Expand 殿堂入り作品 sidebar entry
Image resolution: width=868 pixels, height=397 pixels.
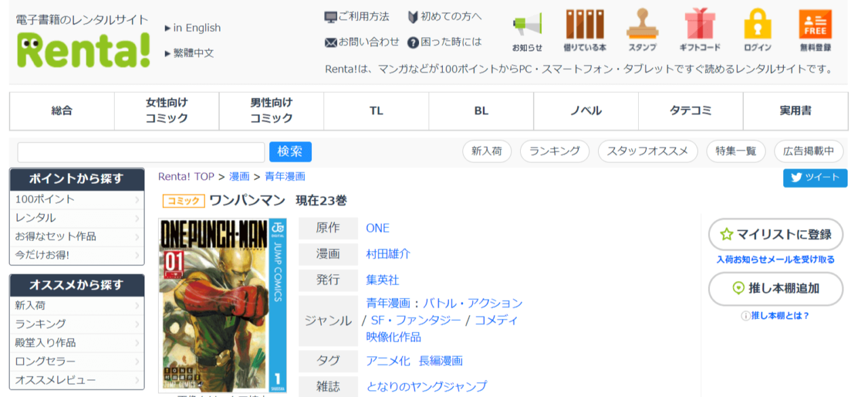click(77, 343)
